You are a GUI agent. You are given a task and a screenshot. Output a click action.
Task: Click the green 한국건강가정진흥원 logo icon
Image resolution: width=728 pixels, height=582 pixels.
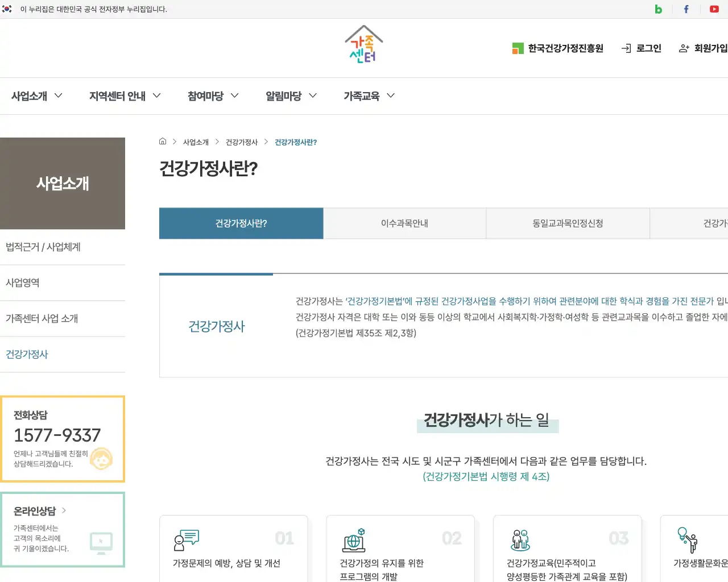[x=518, y=48]
